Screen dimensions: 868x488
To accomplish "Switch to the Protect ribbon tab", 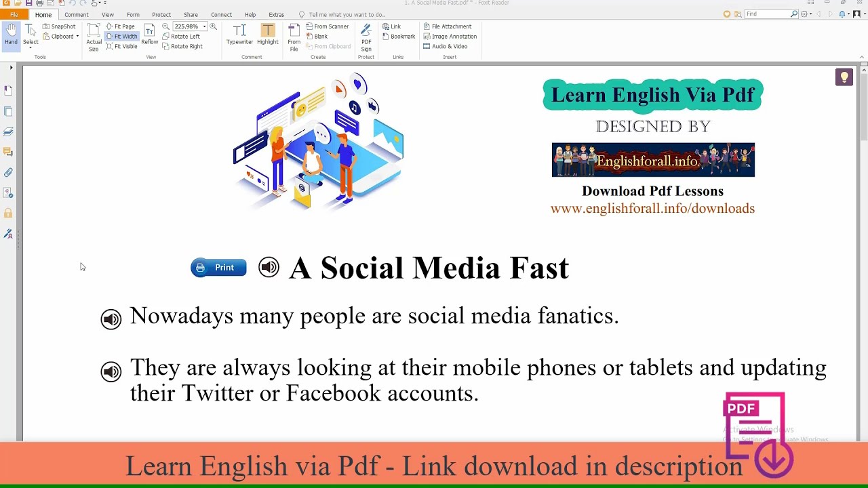I will [x=161, y=15].
